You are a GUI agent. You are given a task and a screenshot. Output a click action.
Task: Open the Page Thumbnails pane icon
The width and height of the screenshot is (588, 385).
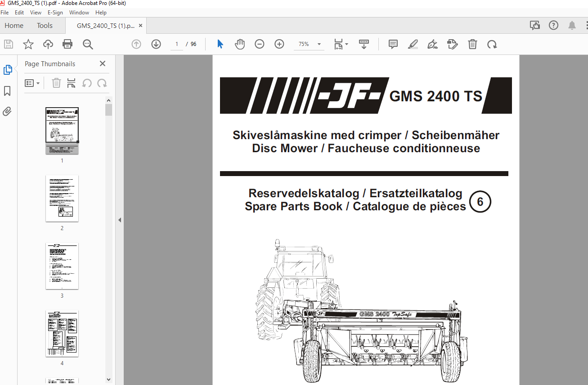click(x=8, y=70)
